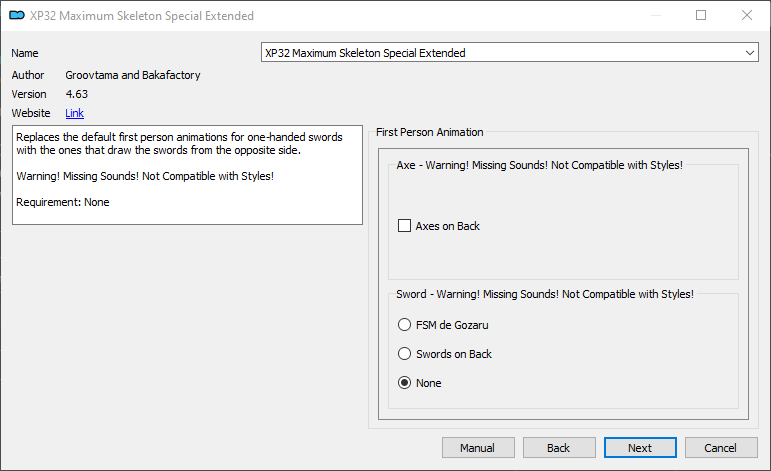Click the author name Groovtama and Bakafactory
771x471 pixels.
(x=134, y=75)
